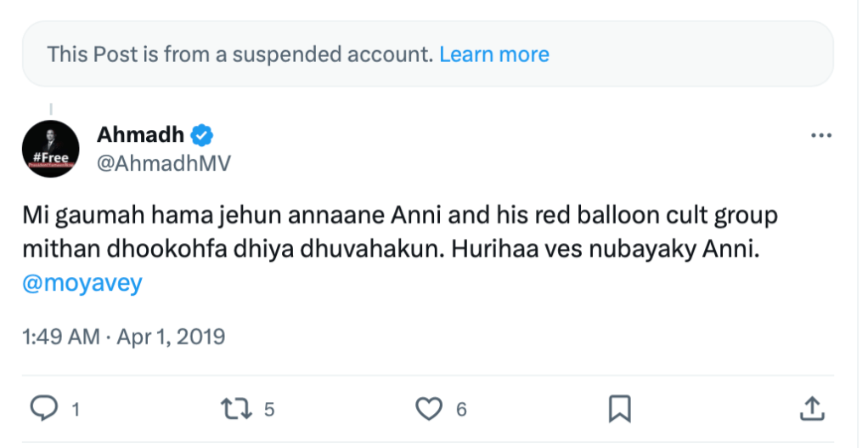This screenshot has height=448, width=868.
Task: Click the Learn more link
Action: (493, 54)
